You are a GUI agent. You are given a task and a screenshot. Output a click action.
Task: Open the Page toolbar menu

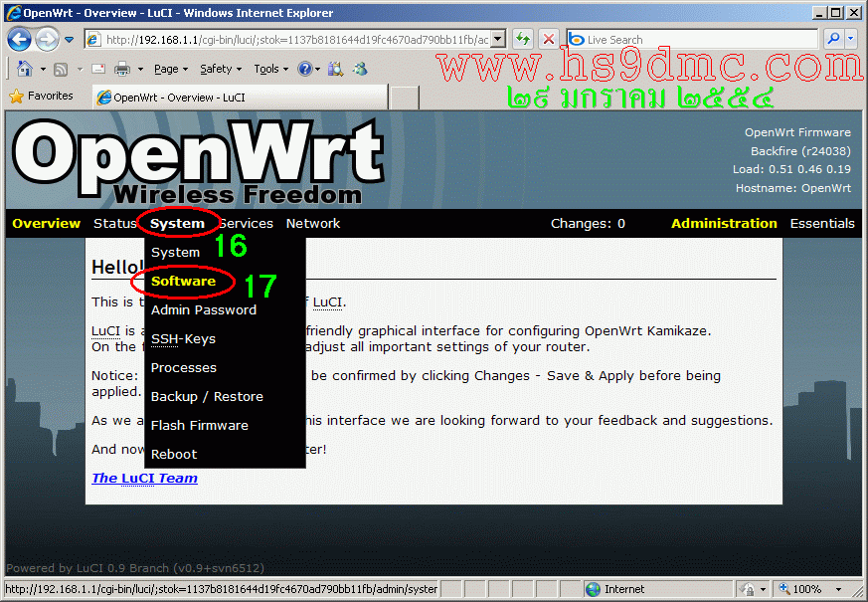point(171,70)
